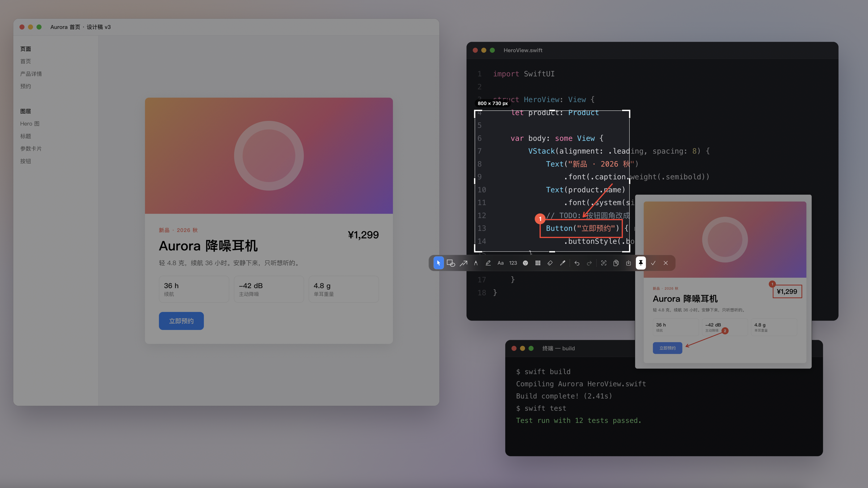Pin the screenshot to the screen
The height and width of the screenshot is (488, 868).
(641, 263)
